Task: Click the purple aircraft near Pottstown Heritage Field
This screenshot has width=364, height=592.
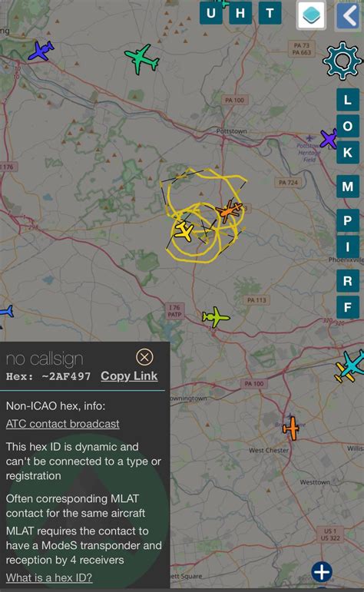Action: [x=329, y=139]
